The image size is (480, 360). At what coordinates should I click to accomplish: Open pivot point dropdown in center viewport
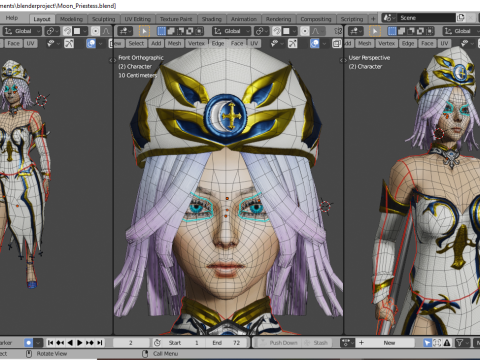pos(261,31)
